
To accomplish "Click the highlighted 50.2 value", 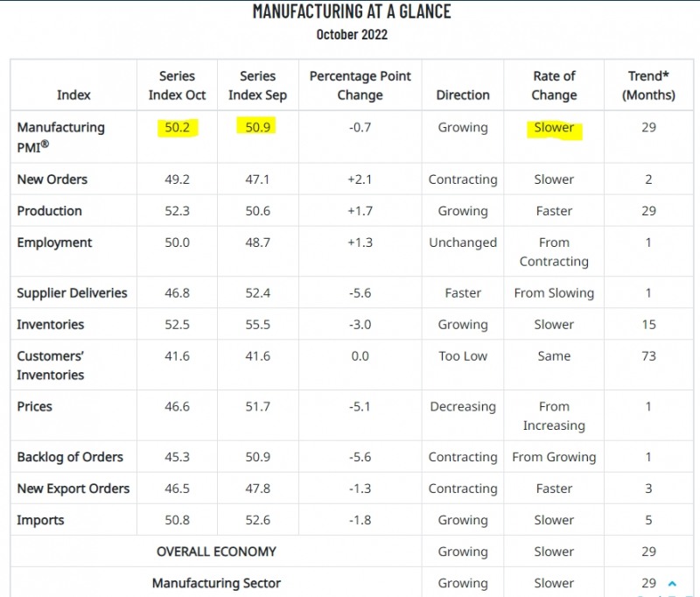I will pyautogui.click(x=178, y=128).
